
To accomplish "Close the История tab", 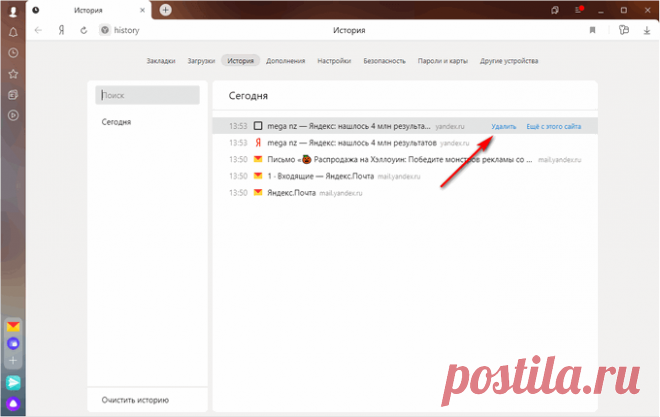I will [x=142, y=10].
